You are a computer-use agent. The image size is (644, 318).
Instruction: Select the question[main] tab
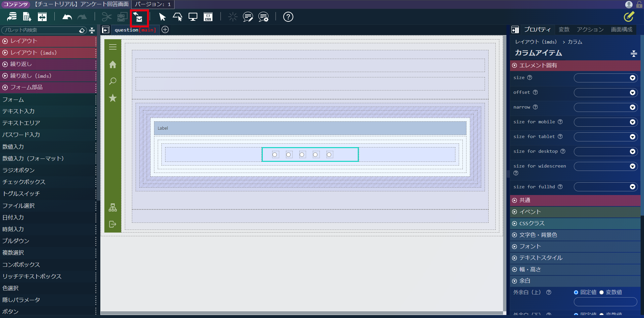coord(135,30)
